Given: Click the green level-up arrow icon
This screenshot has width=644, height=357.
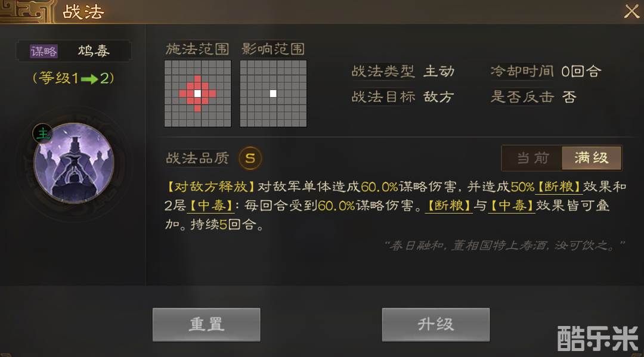Looking at the screenshot, I should [x=89, y=79].
